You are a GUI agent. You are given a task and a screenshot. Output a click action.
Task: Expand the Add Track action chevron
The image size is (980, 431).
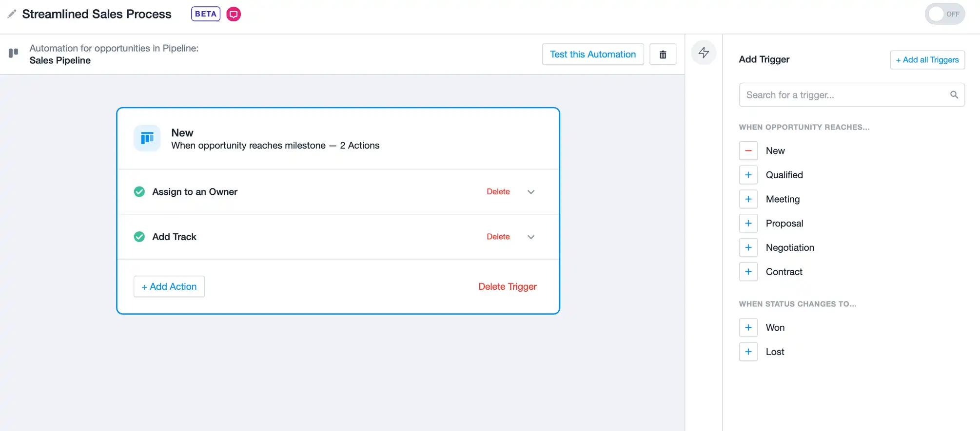(x=531, y=237)
